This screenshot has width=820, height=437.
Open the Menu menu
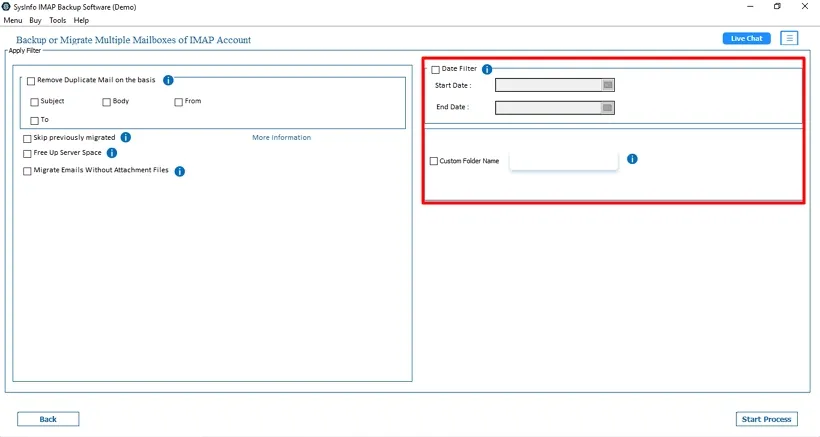(13, 20)
